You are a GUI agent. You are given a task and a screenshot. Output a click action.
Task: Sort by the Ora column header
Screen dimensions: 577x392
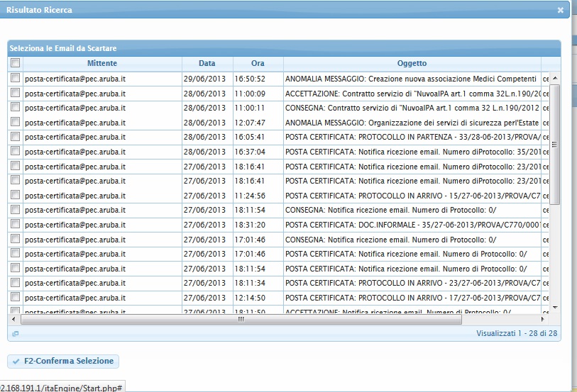258,64
